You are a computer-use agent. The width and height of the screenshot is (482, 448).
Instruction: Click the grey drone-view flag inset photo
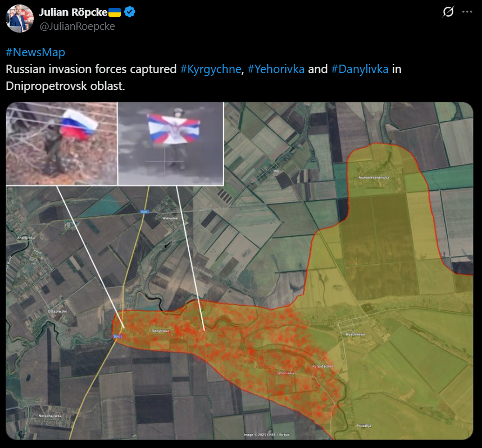(x=171, y=143)
